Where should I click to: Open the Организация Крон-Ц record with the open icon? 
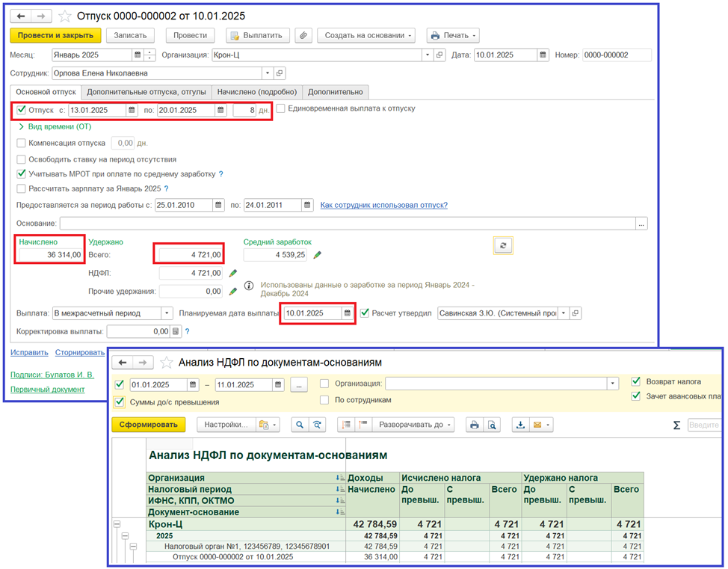coord(439,55)
